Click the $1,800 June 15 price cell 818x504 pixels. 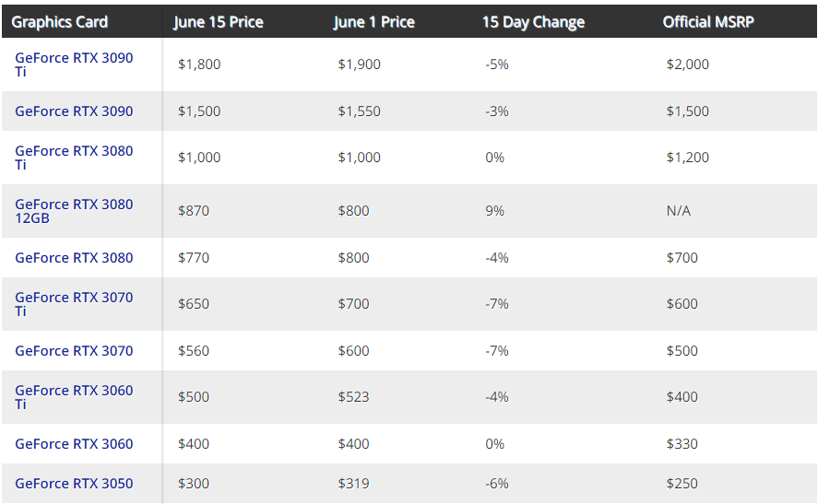point(199,64)
